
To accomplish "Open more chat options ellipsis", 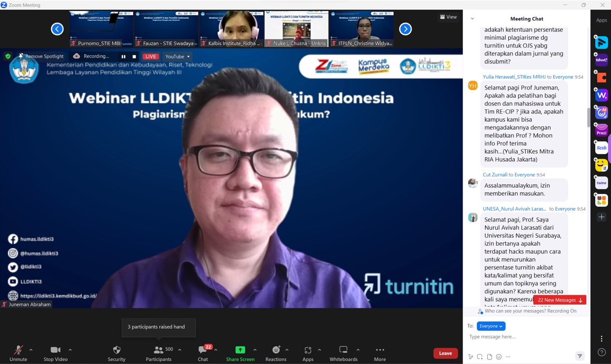I will click(x=508, y=357).
